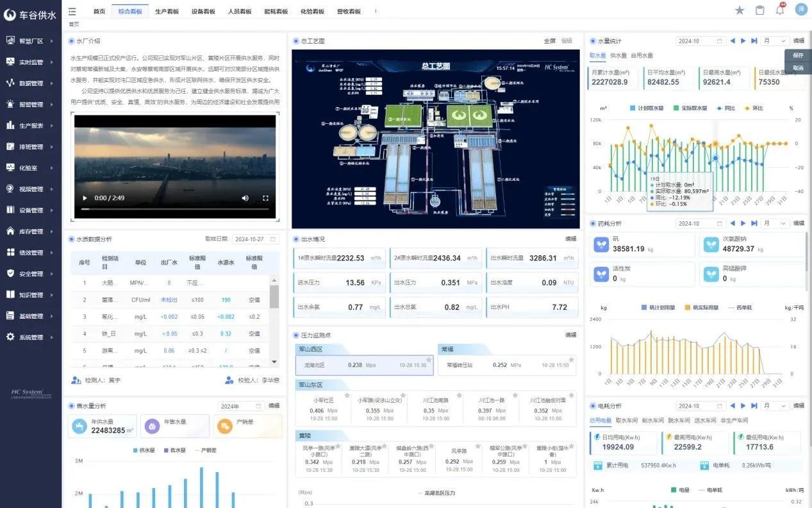812x508 pixels.
Task: Click the 数据管理 sidebar icon
Action: coord(10,83)
